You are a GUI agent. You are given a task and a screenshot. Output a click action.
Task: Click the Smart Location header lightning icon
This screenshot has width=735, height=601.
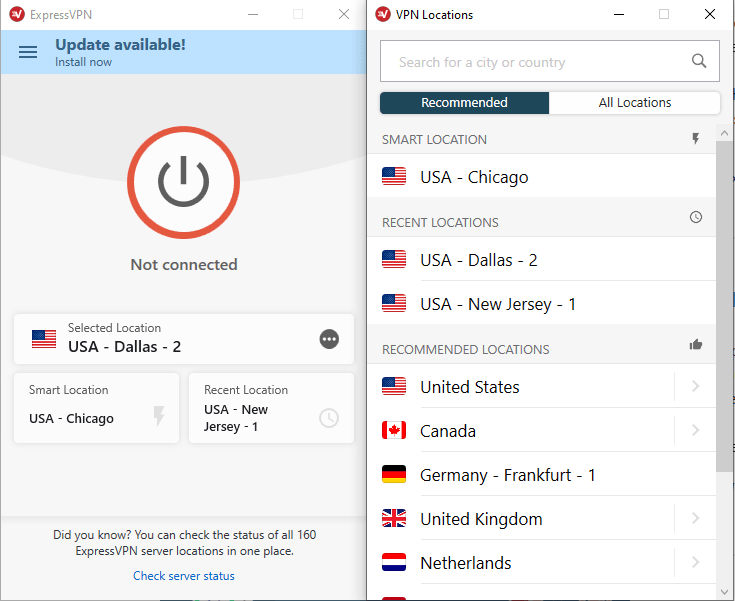pos(696,138)
